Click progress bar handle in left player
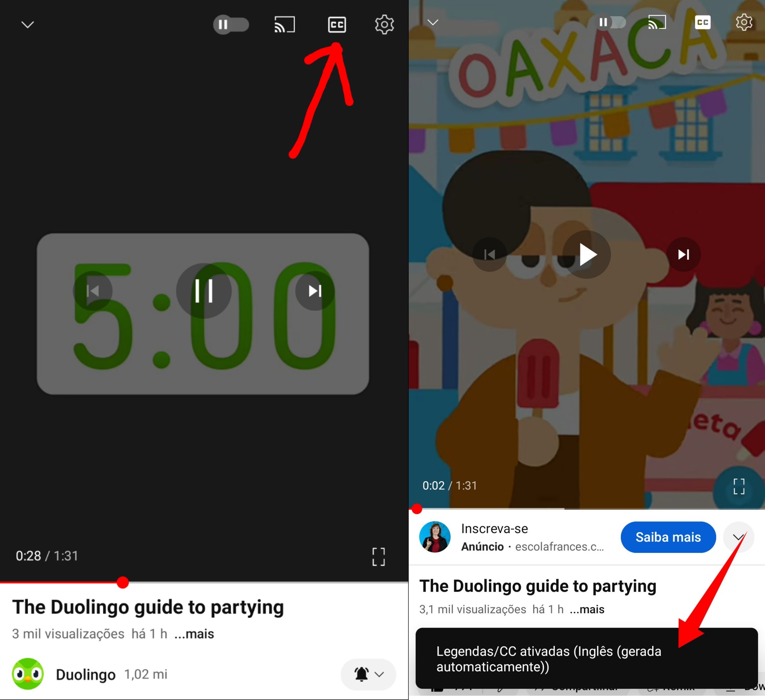 [123, 582]
